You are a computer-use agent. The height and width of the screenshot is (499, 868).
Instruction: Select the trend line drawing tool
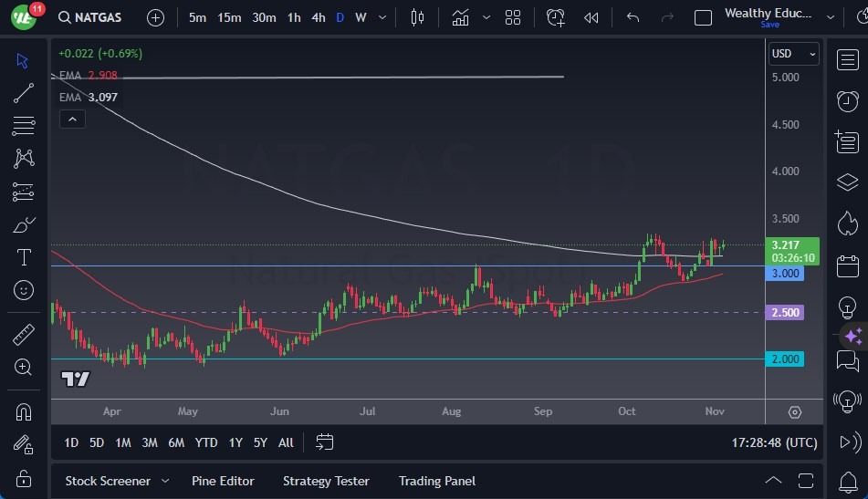click(x=24, y=93)
